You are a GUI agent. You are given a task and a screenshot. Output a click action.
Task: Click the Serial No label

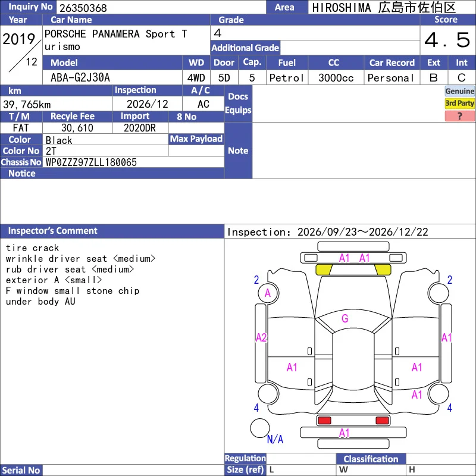21,470
